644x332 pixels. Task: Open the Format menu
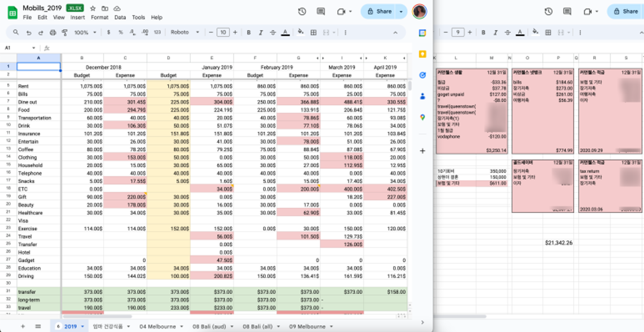(x=99, y=17)
